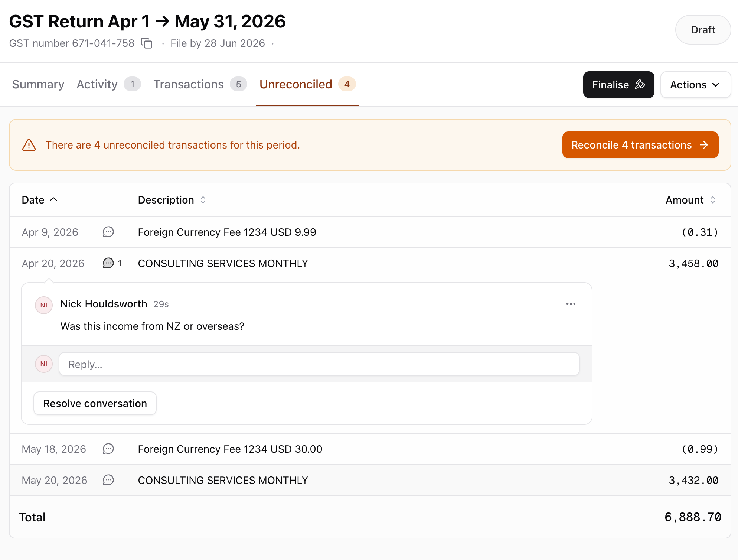Screen dimensions: 738x560
Task: Focus the Reply input field
Action: 319,364
